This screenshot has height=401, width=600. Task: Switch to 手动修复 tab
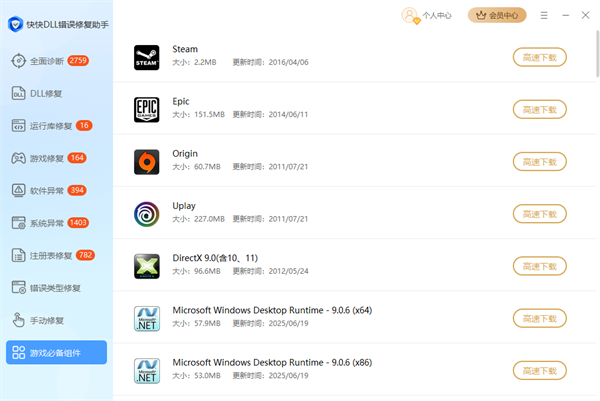pos(45,320)
